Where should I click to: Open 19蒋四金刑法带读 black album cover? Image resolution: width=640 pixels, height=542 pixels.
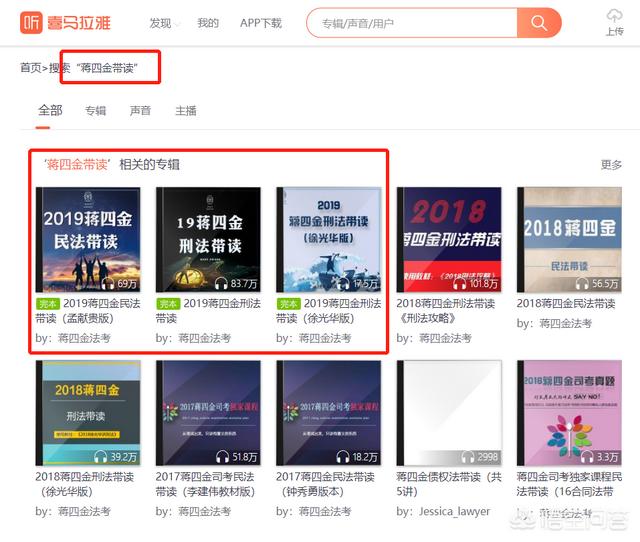point(208,240)
